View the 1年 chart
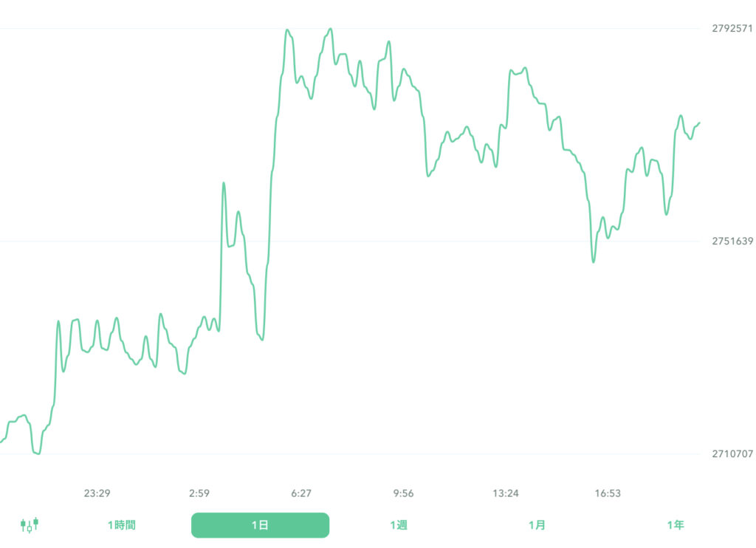 tap(675, 525)
